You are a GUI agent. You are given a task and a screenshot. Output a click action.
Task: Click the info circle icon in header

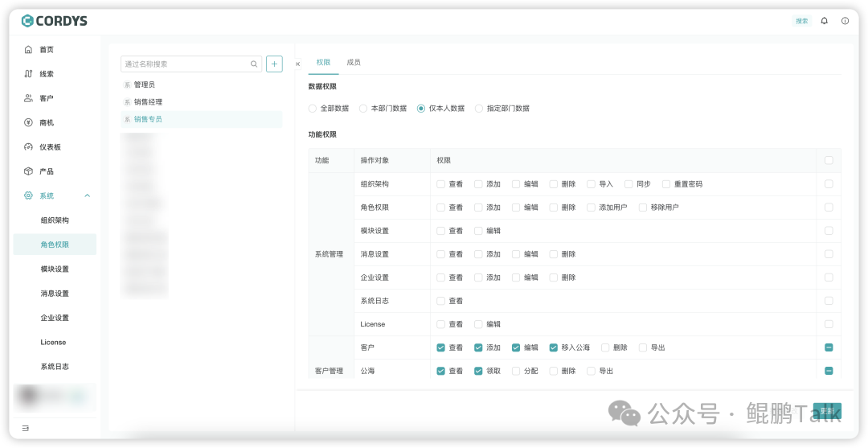845,21
